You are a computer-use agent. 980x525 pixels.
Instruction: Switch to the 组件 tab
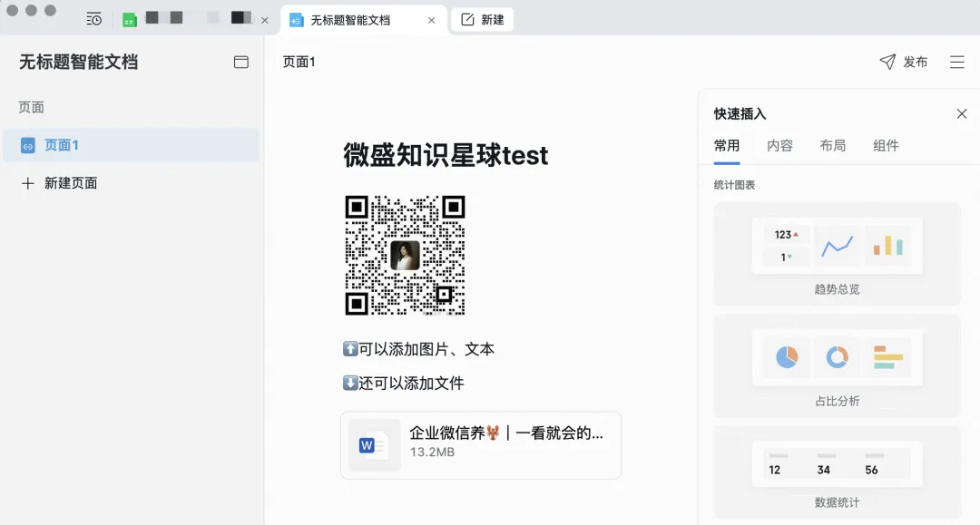[887, 145]
